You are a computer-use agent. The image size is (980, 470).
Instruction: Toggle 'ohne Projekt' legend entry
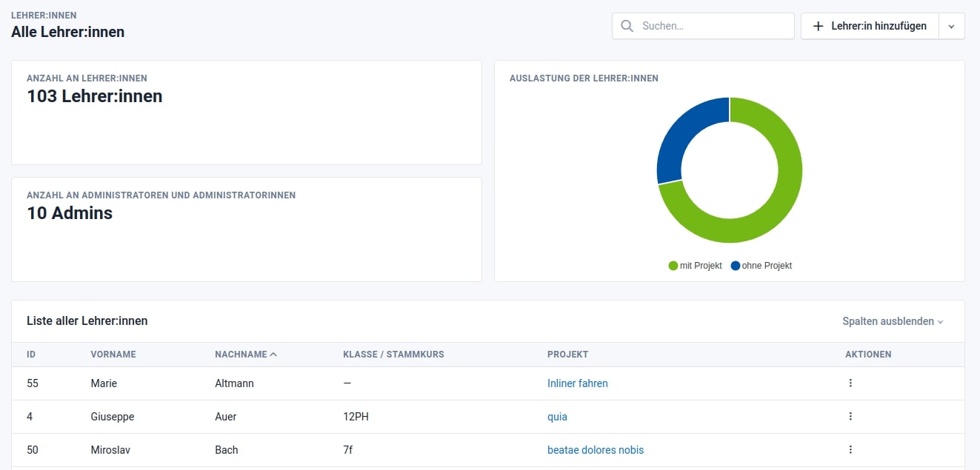point(761,266)
